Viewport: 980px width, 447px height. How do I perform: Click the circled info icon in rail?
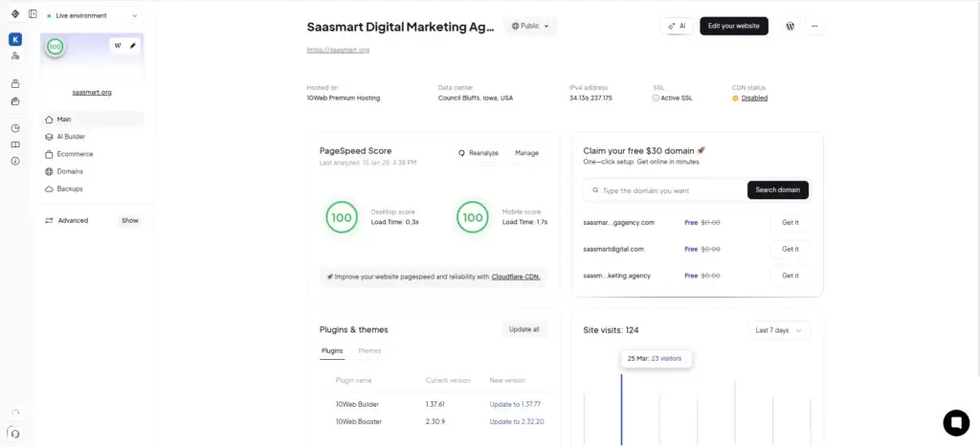pos(15,161)
